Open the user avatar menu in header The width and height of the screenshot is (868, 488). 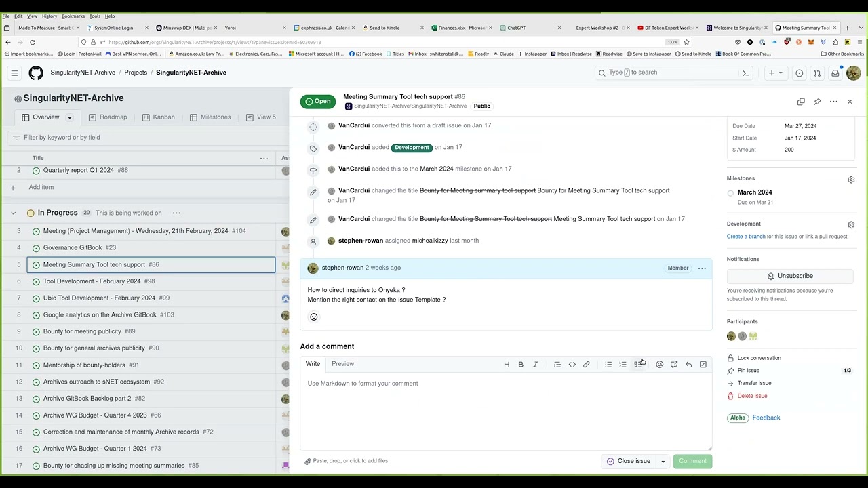click(x=853, y=73)
